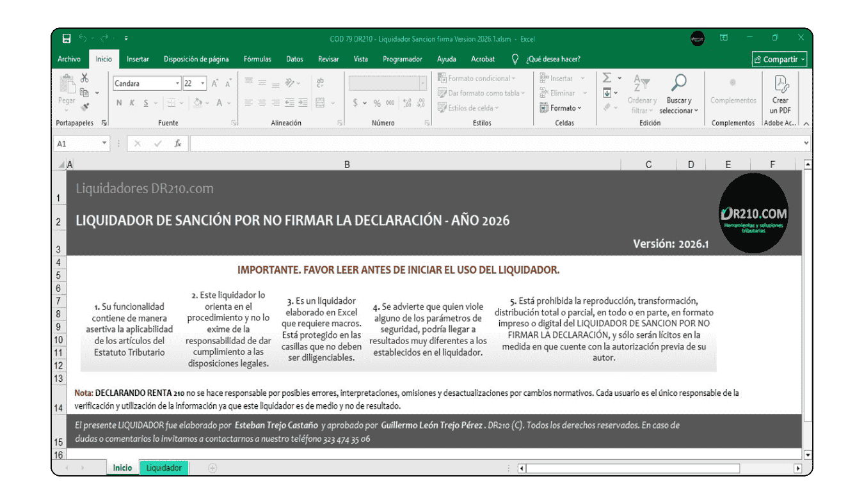Select the Autosuma icon
Image resolution: width=864 pixels, height=504 pixels.
[606, 77]
